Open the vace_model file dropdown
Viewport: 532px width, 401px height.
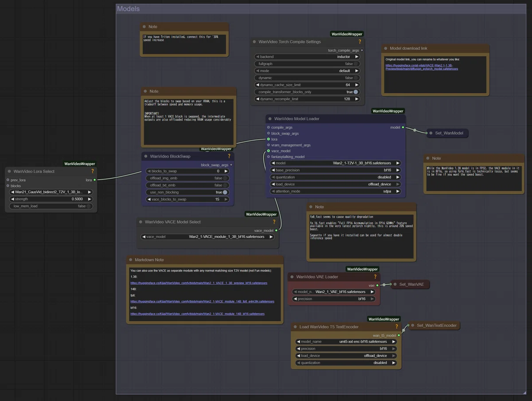pos(207,237)
